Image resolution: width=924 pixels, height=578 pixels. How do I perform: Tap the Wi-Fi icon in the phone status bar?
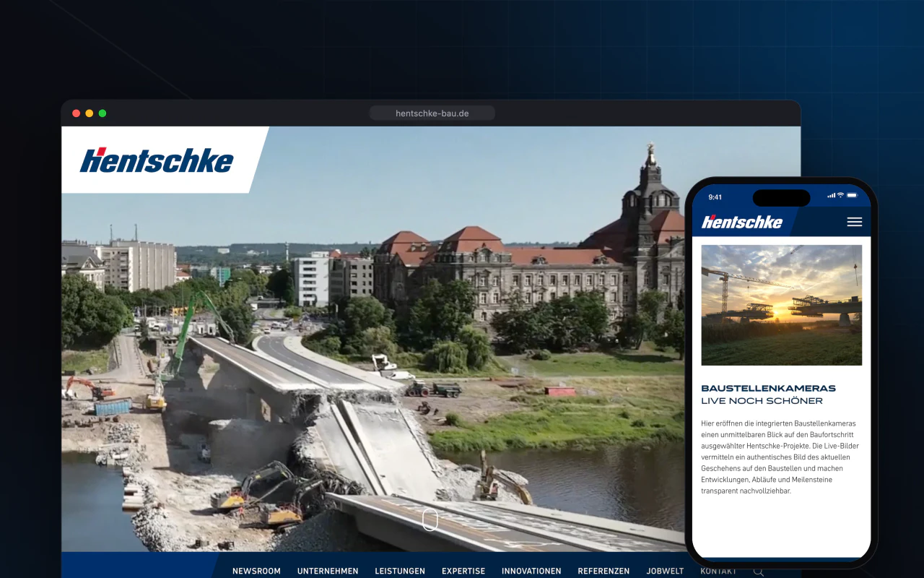click(840, 195)
